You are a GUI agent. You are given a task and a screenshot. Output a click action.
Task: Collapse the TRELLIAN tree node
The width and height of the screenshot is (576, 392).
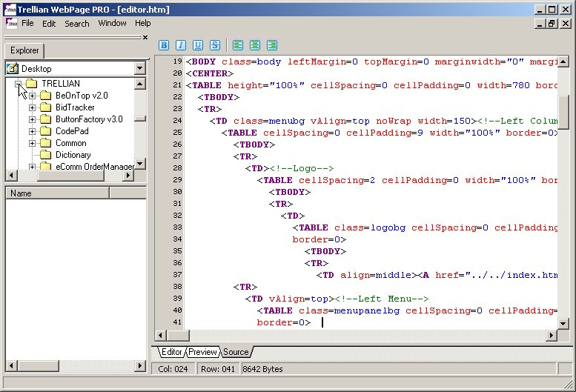point(18,84)
